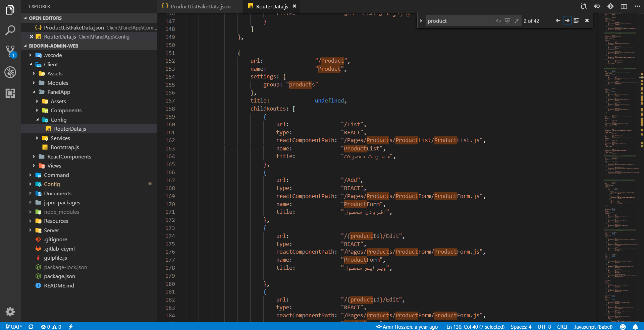The height and width of the screenshot is (330, 644).
Task: Toggle regular expression search in the find widget
Action: click(x=516, y=20)
